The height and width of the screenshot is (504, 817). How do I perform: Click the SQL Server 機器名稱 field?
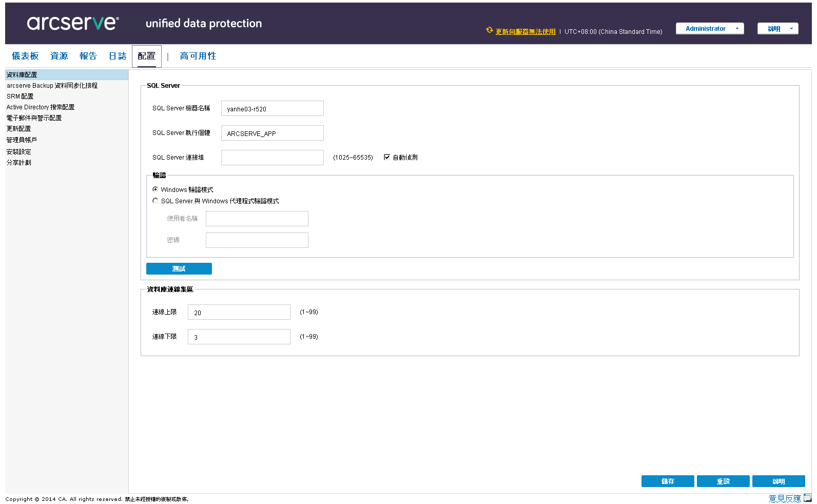pos(273,108)
